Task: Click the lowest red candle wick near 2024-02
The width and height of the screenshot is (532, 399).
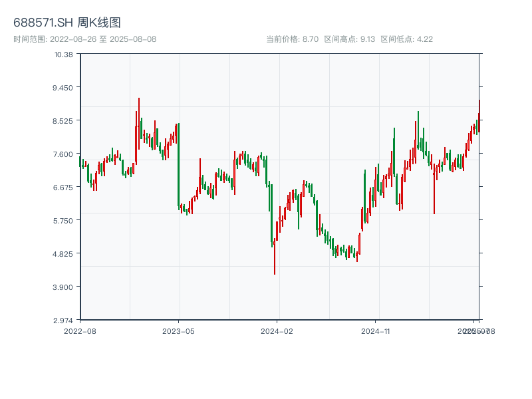Action: [275, 256]
